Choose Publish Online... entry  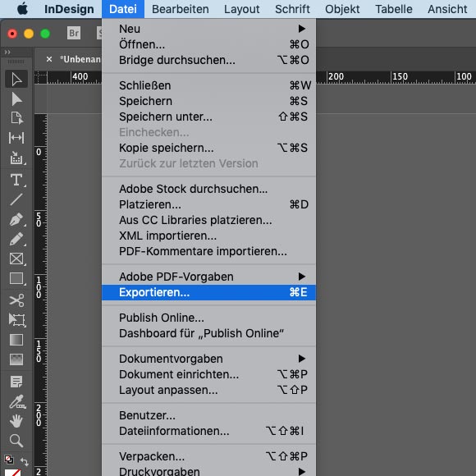pos(208,318)
